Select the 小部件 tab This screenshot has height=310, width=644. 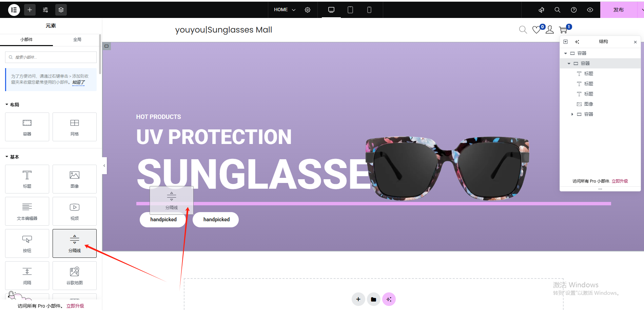click(x=26, y=40)
